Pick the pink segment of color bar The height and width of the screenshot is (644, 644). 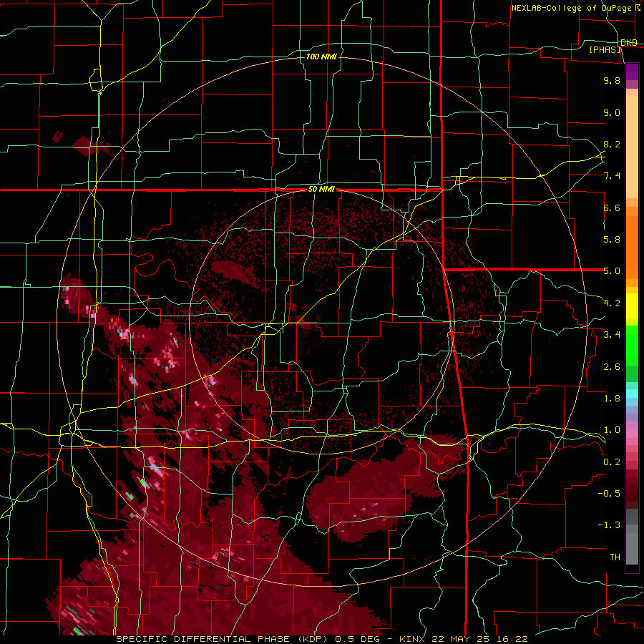coord(632,434)
